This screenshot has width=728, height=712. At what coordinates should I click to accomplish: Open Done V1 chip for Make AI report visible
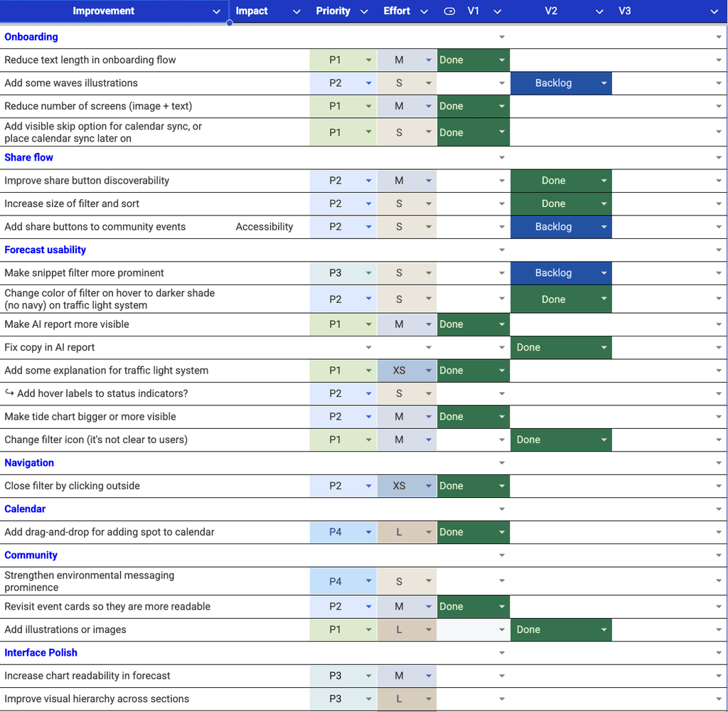[473, 324]
